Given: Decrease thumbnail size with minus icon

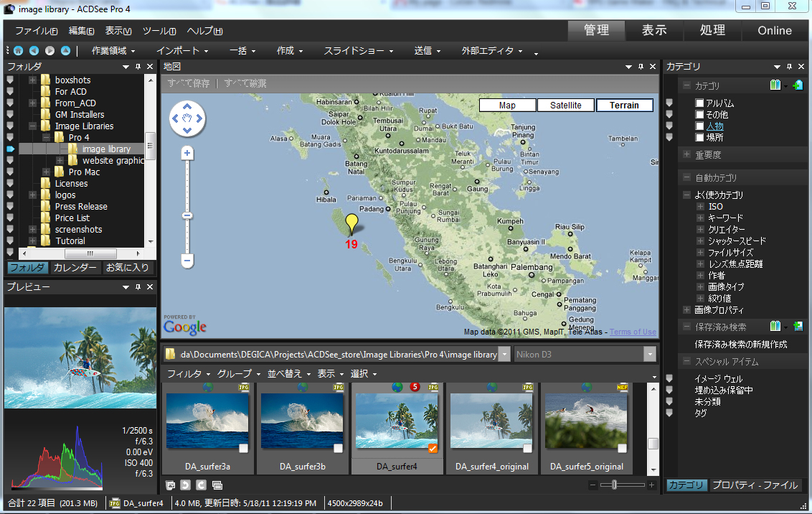Looking at the screenshot, I should point(593,485).
